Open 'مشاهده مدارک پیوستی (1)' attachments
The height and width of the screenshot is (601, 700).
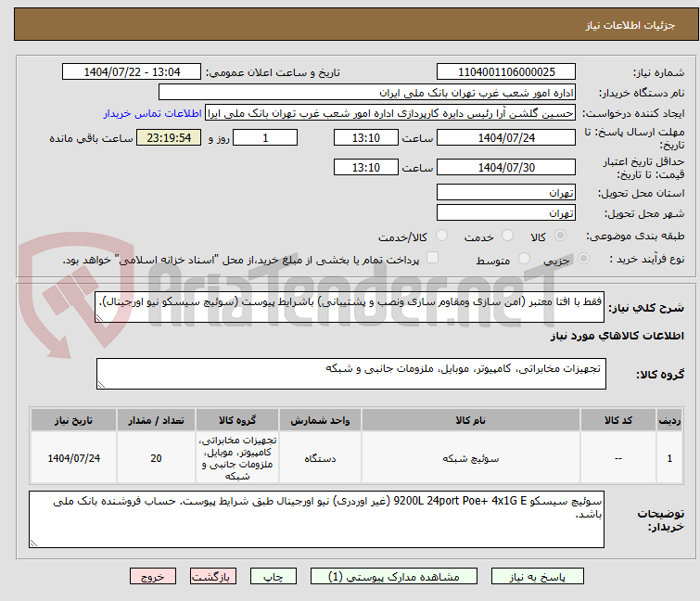coord(394,577)
